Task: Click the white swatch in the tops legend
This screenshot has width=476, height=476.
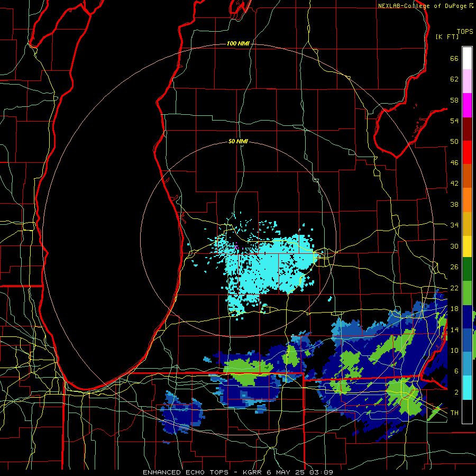Action: point(467,58)
